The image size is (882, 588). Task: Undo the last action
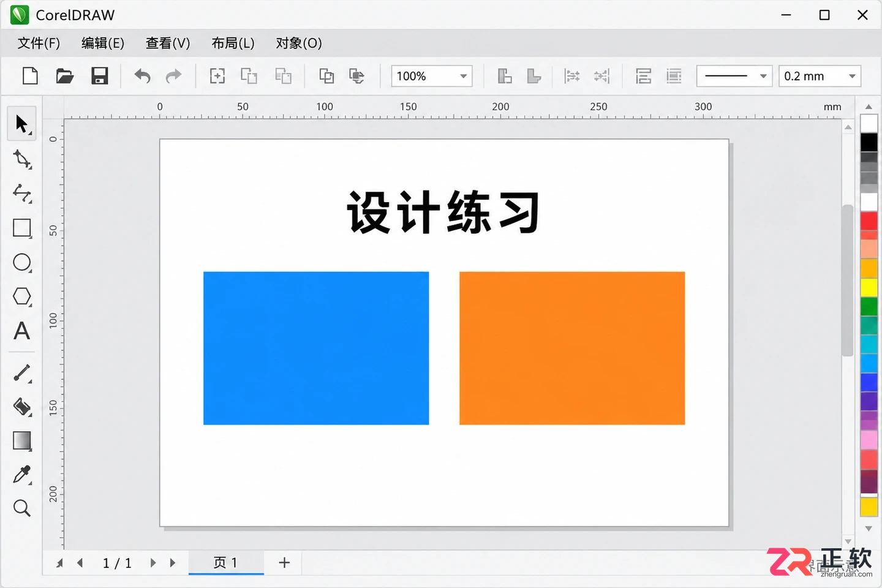click(x=142, y=76)
